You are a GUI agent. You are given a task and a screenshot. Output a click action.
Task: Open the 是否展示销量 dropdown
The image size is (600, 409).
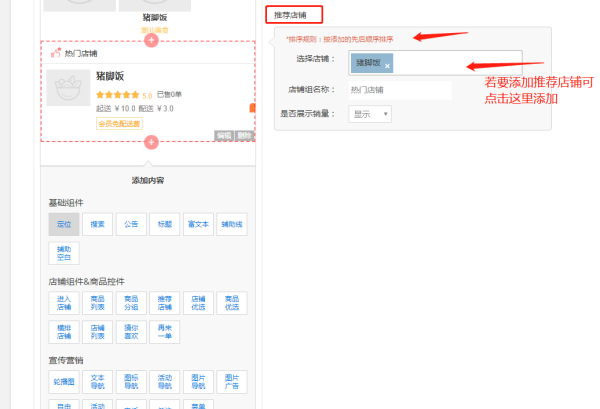coord(369,114)
